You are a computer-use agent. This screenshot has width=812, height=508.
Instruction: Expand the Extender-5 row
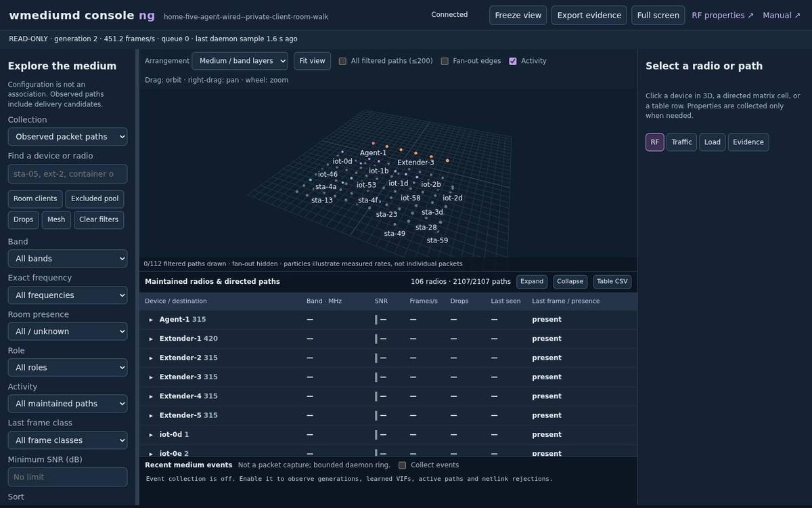tap(151, 415)
